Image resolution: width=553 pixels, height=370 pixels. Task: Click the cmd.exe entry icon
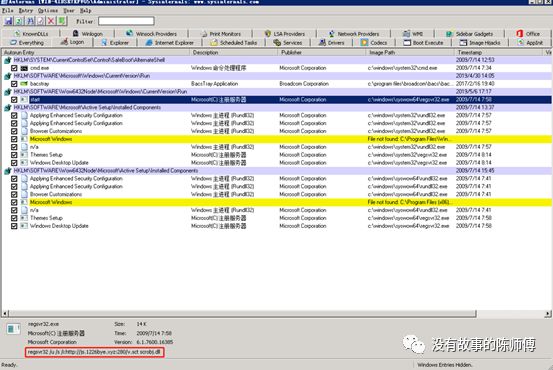click(x=24, y=68)
